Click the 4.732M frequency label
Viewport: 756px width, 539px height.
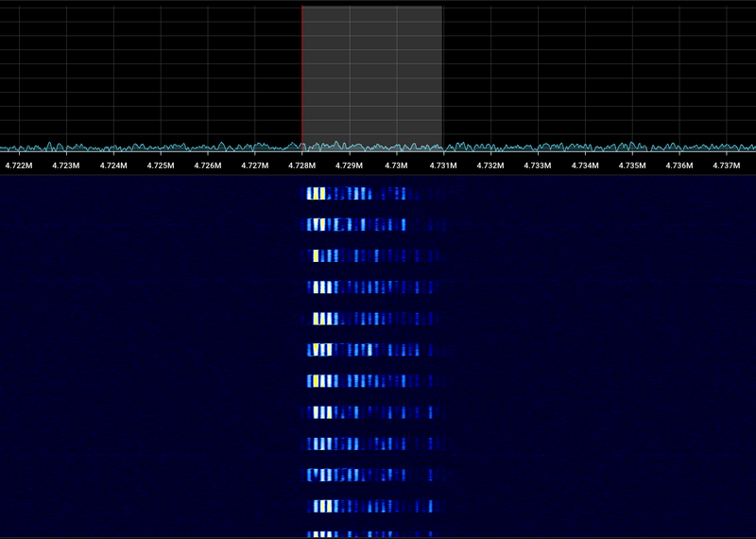click(490, 165)
